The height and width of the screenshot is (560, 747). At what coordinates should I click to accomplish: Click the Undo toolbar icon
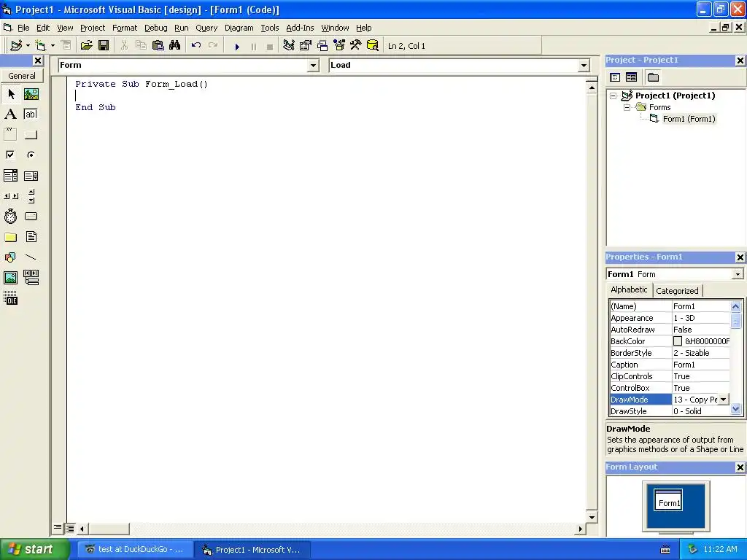tap(196, 46)
